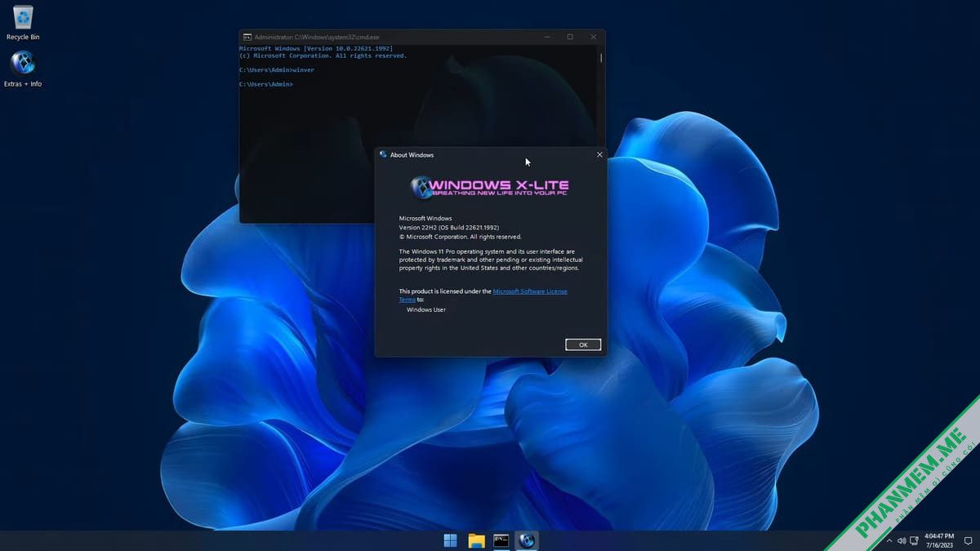Image resolution: width=980 pixels, height=551 pixels.
Task: Click the 'winver' command line in cmd
Action: pyautogui.click(x=276, y=70)
